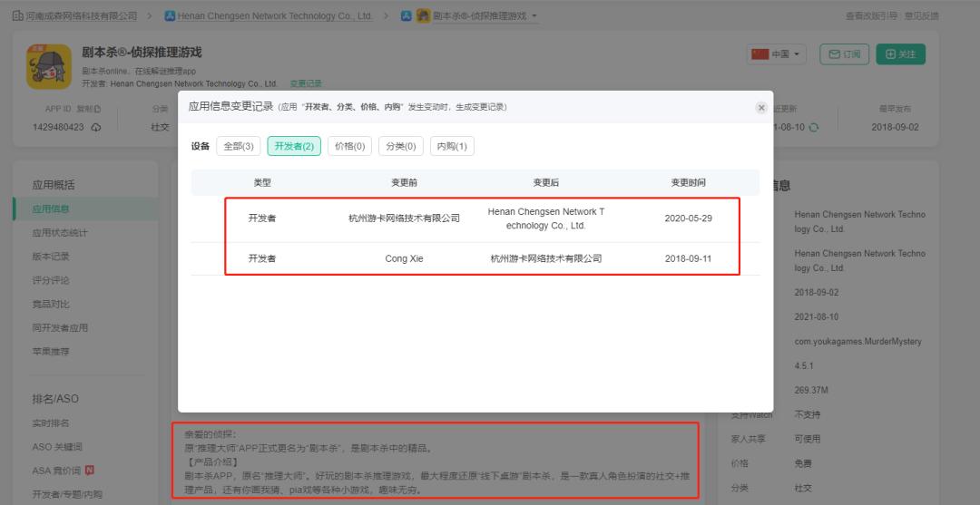Click the company icon before 河南成森网络科技有限公司
The width and height of the screenshot is (980, 505).
click(16, 16)
